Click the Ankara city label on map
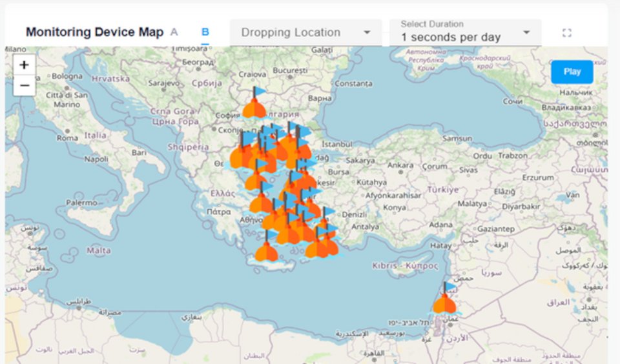620x364 pixels. point(400,165)
